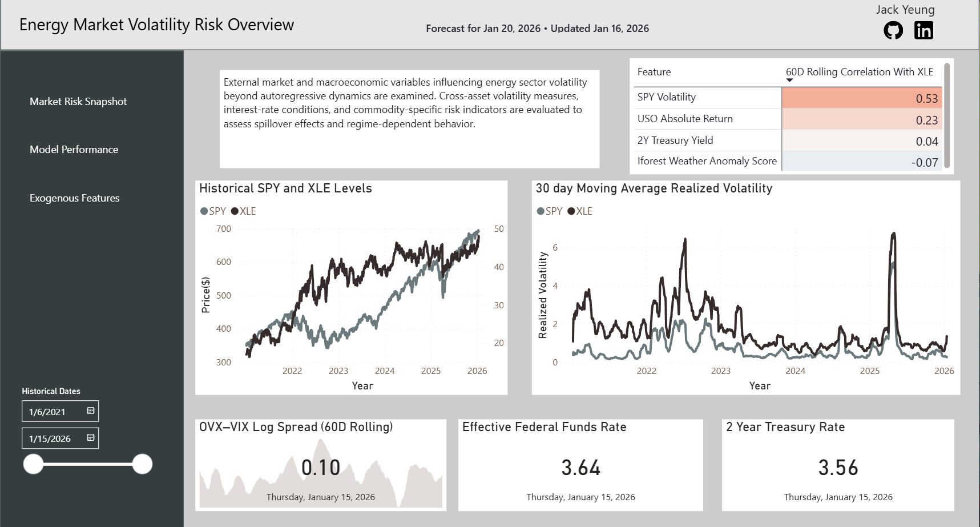Go to Market Risk Snapshot page
The height and width of the screenshot is (527, 980).
78,102
